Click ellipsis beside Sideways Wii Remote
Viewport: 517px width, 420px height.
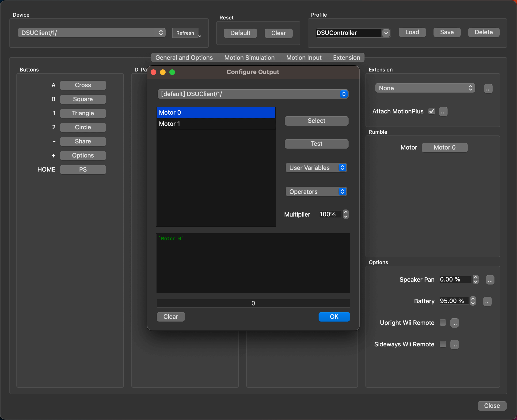click(x=454, y=344)
